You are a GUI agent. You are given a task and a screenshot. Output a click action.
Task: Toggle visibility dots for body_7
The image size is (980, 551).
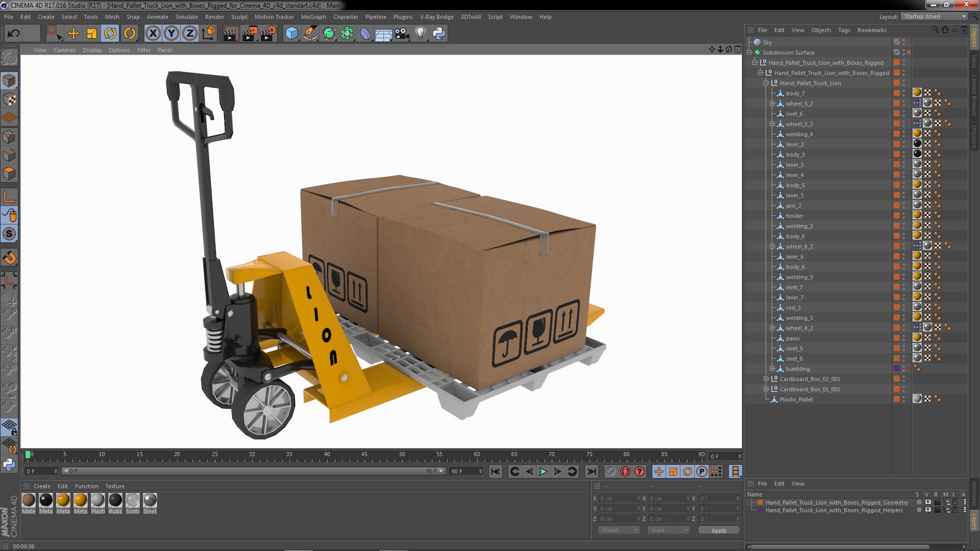903,93
